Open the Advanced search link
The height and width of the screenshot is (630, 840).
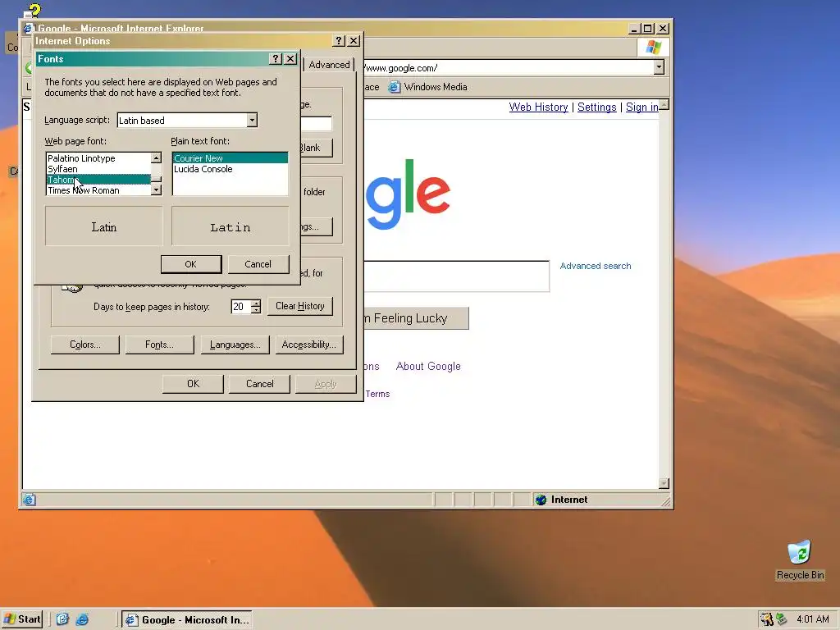(x=596, y=266)
